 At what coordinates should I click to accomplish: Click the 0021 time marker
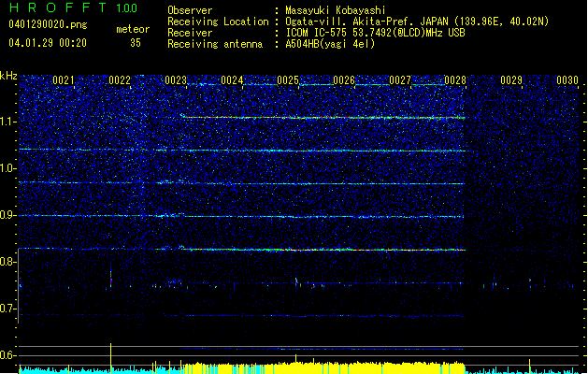pyautogui.click(x=64, y=80)
